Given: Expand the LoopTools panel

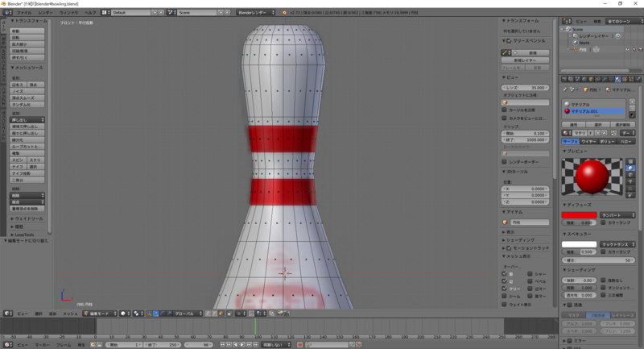Looking at the screenshot, I should (x=23, y=235).
